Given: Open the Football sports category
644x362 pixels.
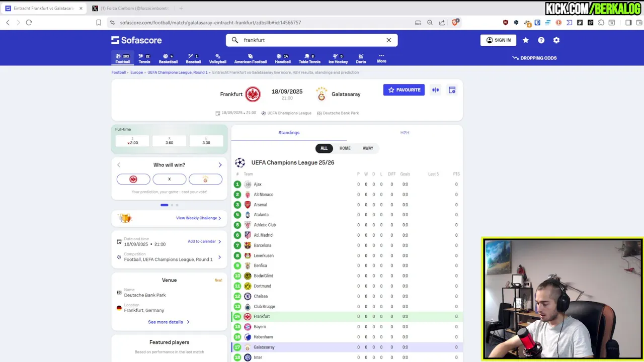Looking at the screenshot, I should pyautogui.click(x=122, y=59).
